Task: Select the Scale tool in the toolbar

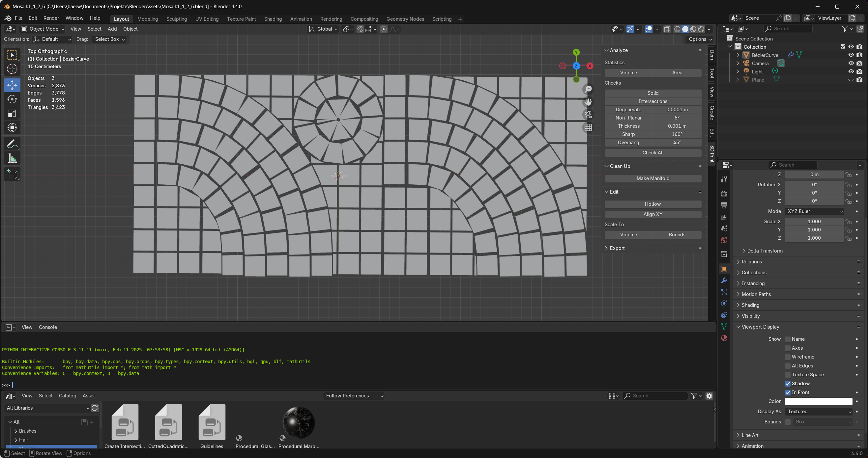Action: click(12, 114)
